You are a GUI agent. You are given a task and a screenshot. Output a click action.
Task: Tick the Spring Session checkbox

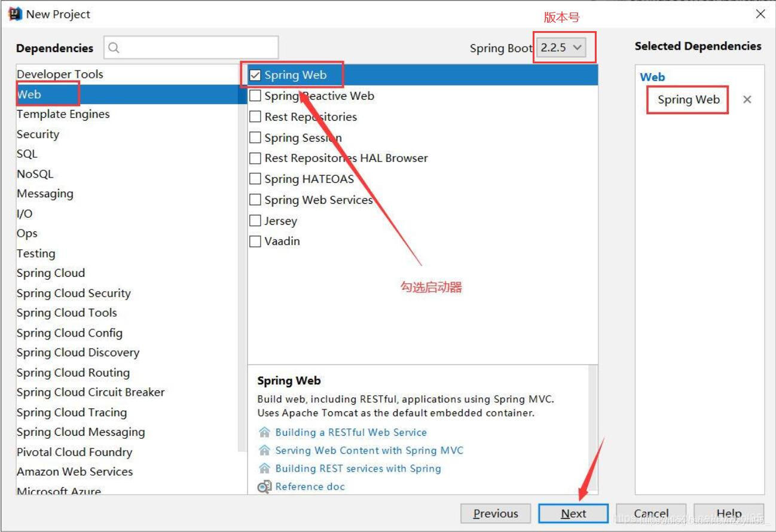[255, 137]
